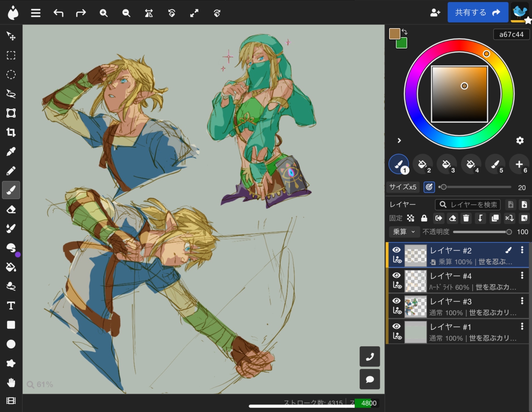Open the hamburger main menu
The image size is (532, 412).
pyautogui.click(x=36, y=13)
